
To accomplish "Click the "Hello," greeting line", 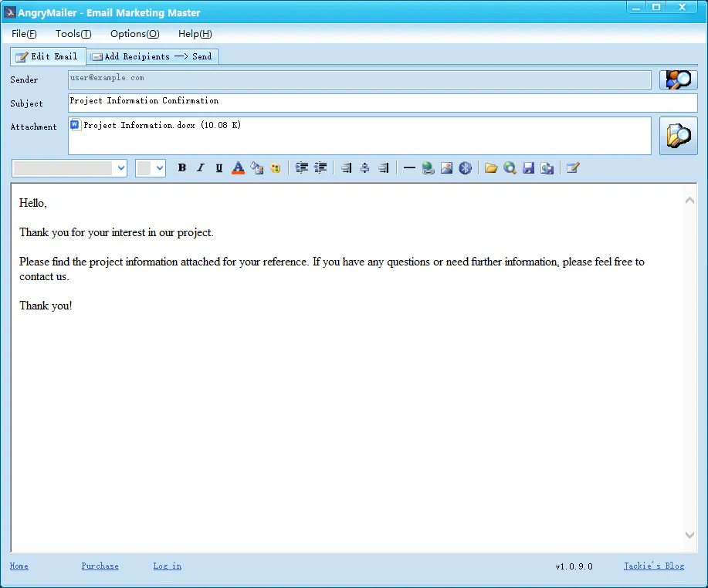I will [33, 203].
